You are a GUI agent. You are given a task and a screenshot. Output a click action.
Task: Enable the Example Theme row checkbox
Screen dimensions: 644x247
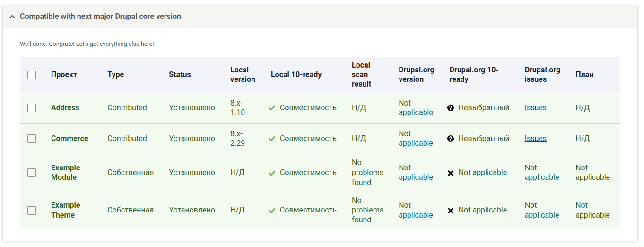click(32, 210)
